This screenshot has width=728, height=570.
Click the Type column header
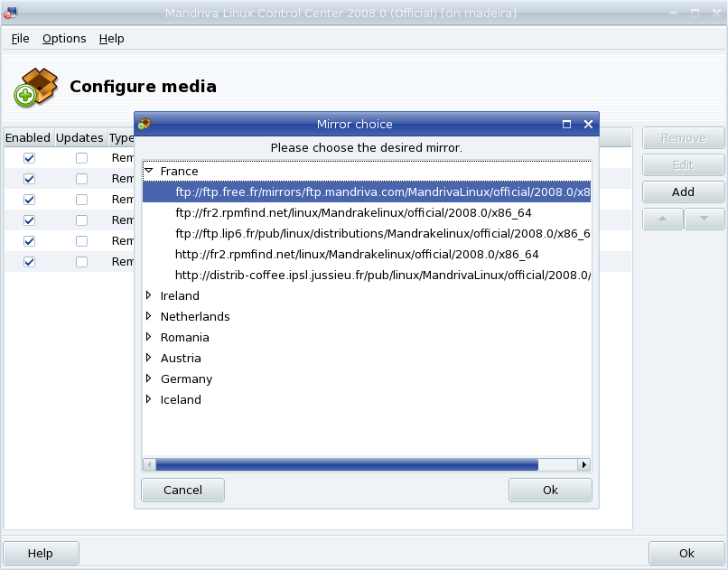point(121,138)
